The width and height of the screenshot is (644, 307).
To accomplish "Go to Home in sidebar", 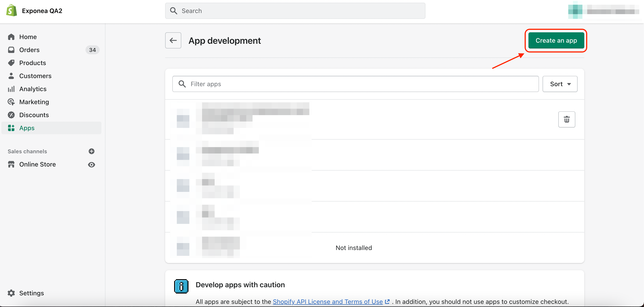I will coord(28,37).
